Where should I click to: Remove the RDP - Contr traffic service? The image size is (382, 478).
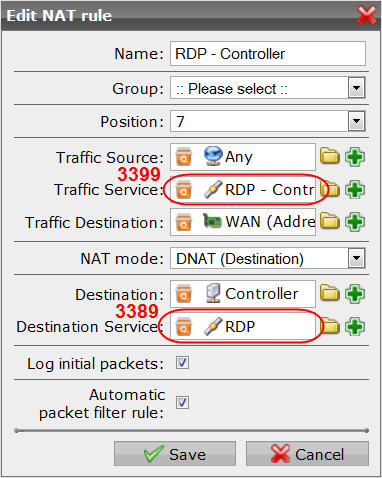click(184, 189)
